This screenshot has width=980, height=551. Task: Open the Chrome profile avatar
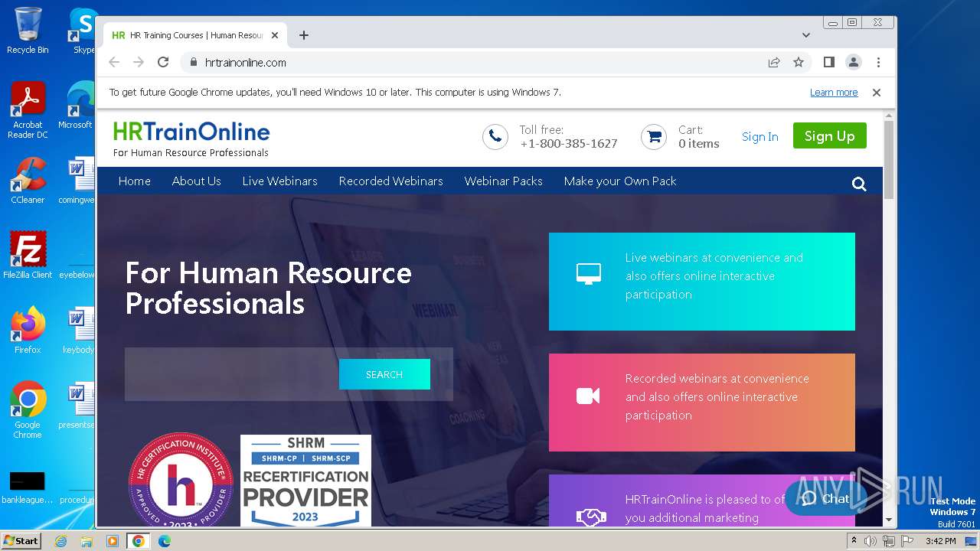point(854,63)
